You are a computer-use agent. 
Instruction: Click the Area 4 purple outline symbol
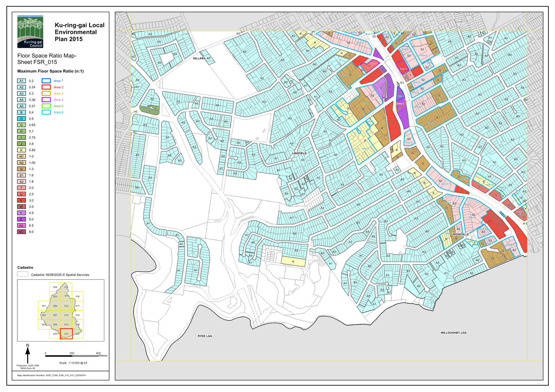46,100
